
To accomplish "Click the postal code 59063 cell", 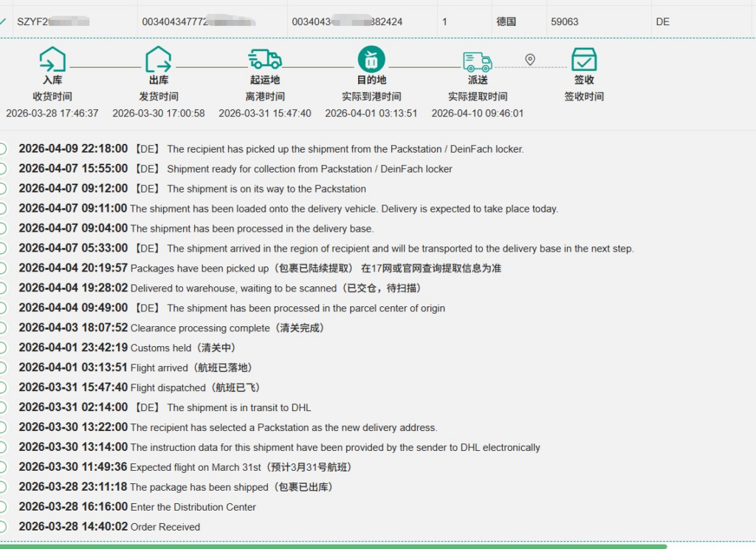I will (x=565, y=21).
